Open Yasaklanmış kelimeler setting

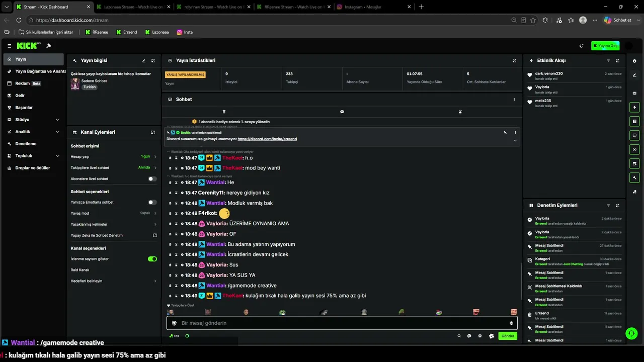click(x=114, y=224)
